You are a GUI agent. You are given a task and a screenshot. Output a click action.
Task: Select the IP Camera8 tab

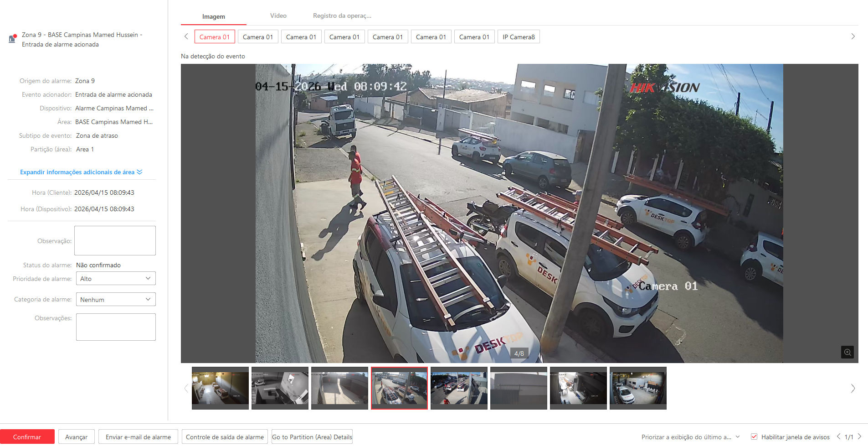[519, 37]
